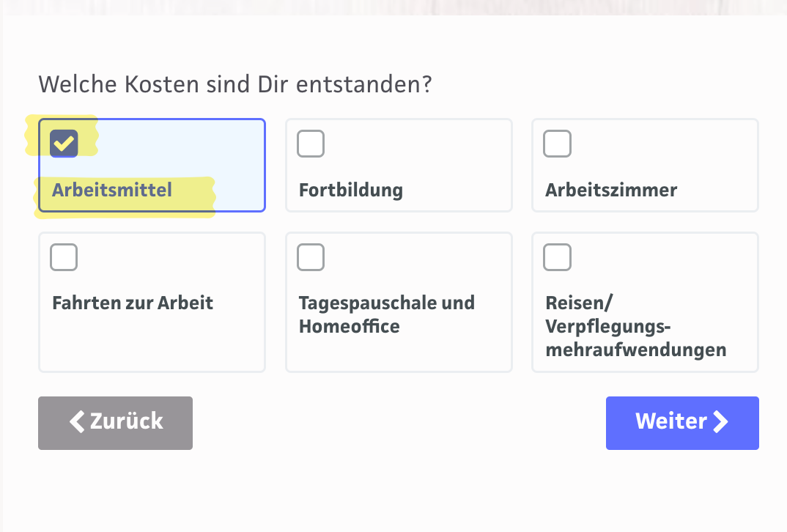Click the Arbeitszimmer label text
The height and width of the screenshot is (532, 787).
point(611,191)
